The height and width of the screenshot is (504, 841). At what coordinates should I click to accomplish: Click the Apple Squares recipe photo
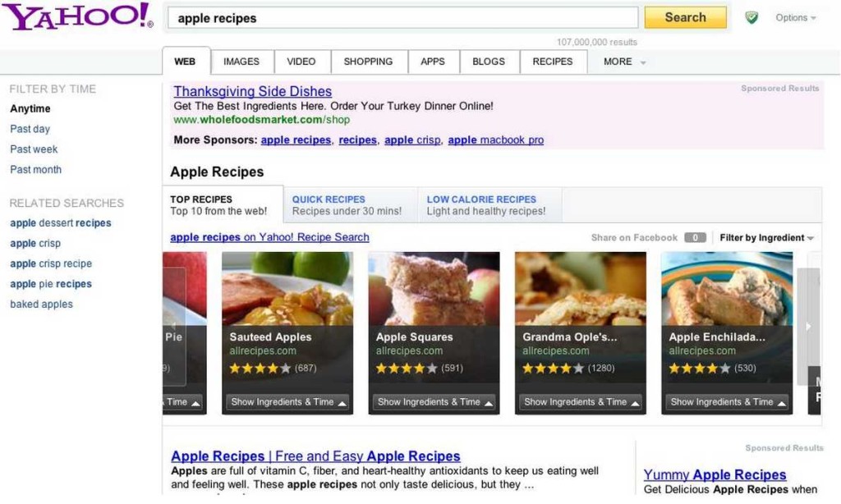tap(434, 288)
